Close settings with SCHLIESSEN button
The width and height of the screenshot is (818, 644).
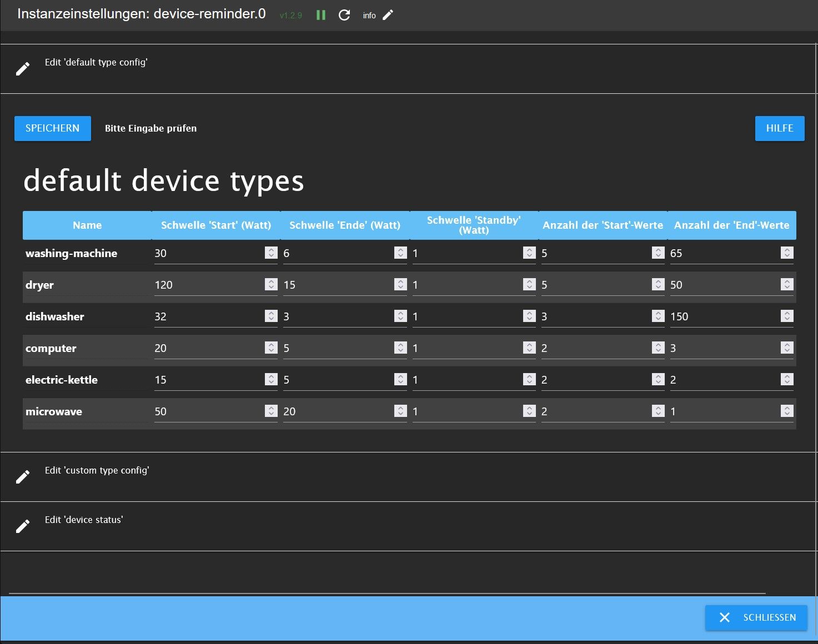pyautogui.click(x=756, y=617)
